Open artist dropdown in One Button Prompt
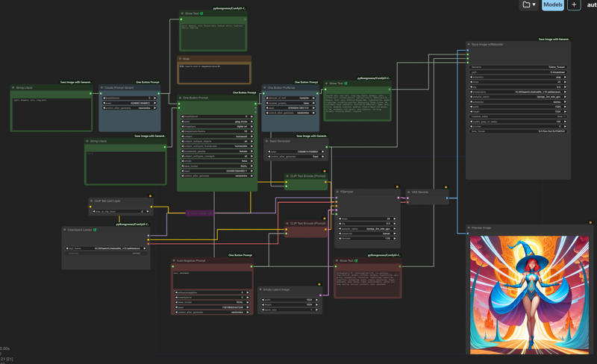The width and height of the screenshot is (597, 364). coord(217,122)
